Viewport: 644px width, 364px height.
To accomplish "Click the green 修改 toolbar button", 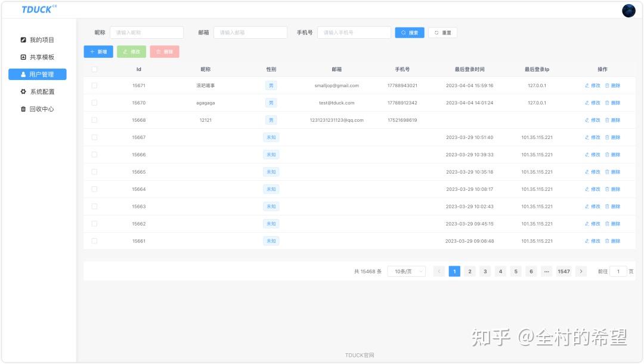I will tap(131, 52).
